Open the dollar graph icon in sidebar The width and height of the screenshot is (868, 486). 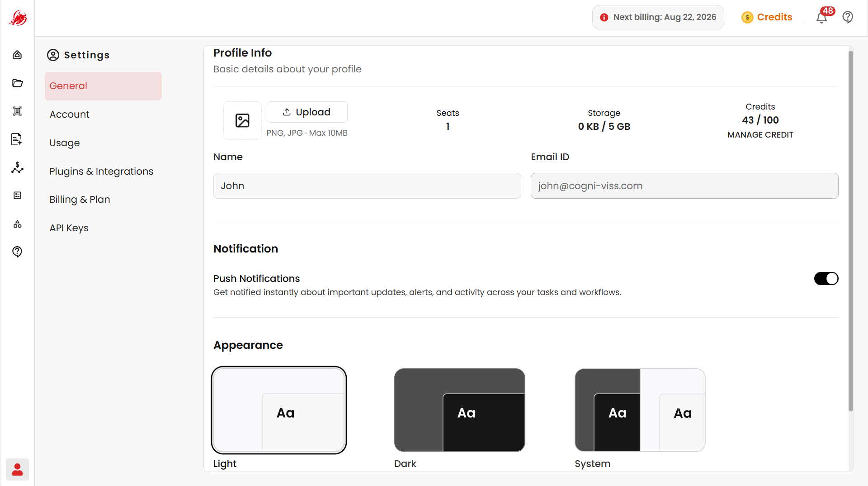click(17, 167)
